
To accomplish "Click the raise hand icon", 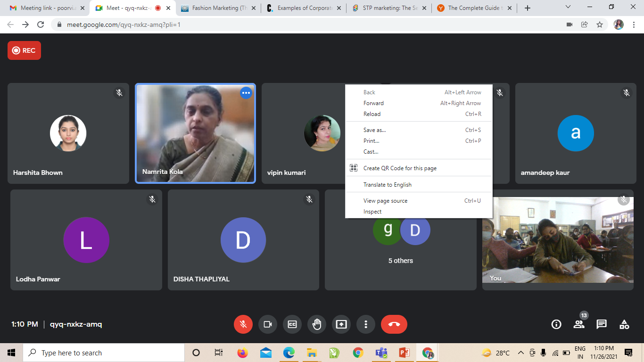I will [317, 324].
